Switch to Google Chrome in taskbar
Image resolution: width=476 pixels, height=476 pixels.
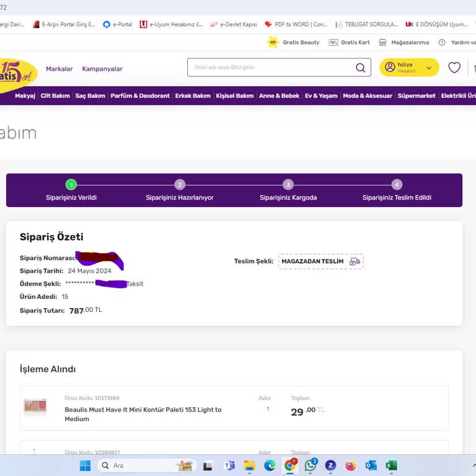point(290,465)
